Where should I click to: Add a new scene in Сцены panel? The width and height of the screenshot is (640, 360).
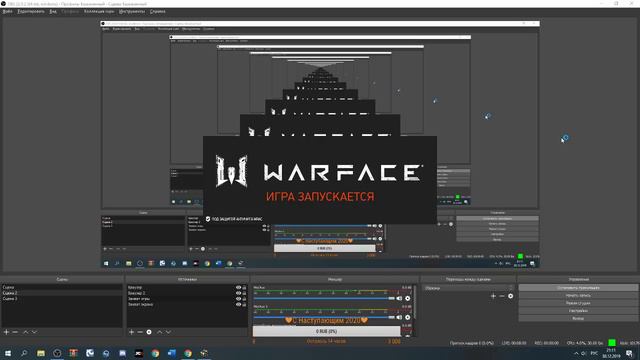coord(6,332)
